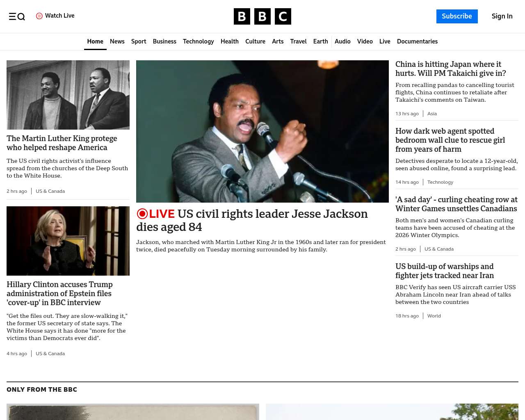This screenshot has height=420, width=525.
Task: Open the Hillary Clinton Epstein files article
Action: pos(59,293)
